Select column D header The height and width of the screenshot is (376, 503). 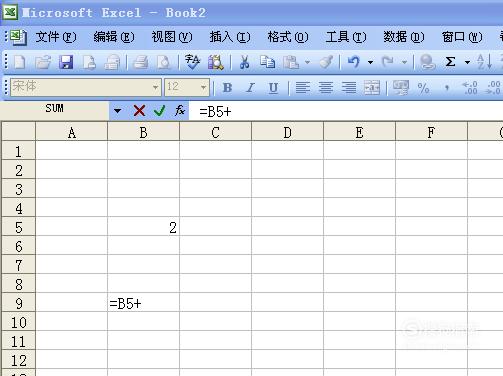288,133
